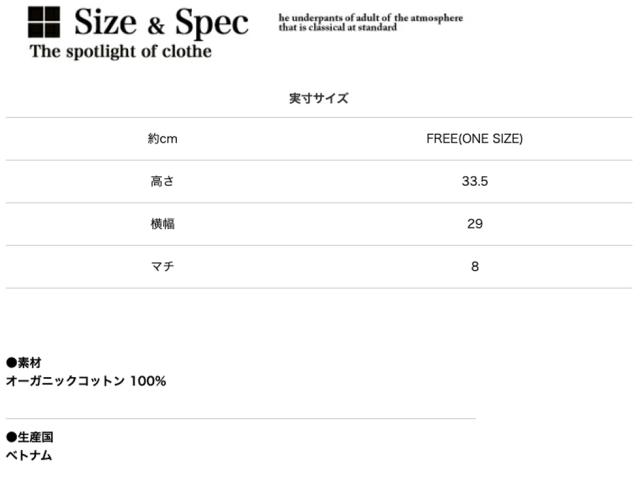Select the 29 width value
640x480 pixels.
pos(475,224)
